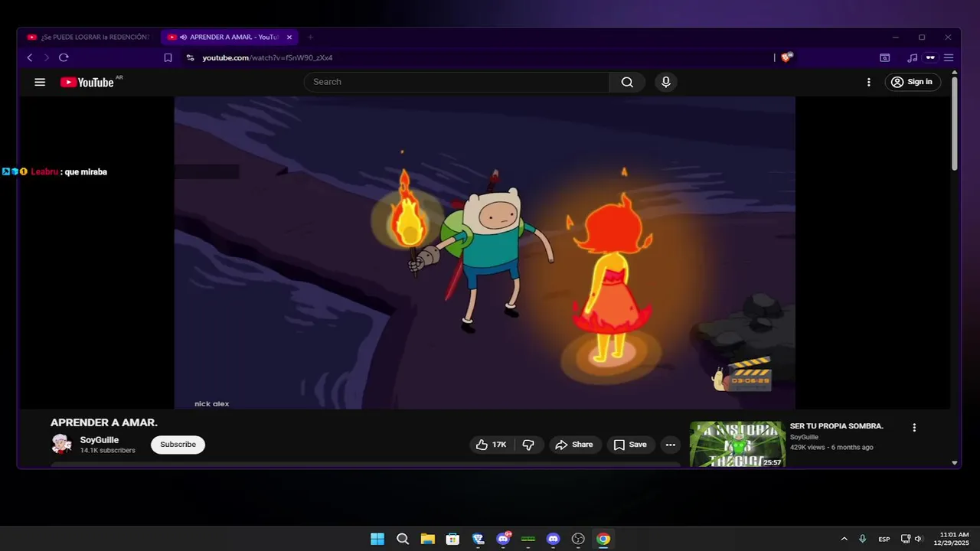This screenshot has height=551, width=980.
Task: Like the video with the 17K thumbs-up
Action: (491, 445)
